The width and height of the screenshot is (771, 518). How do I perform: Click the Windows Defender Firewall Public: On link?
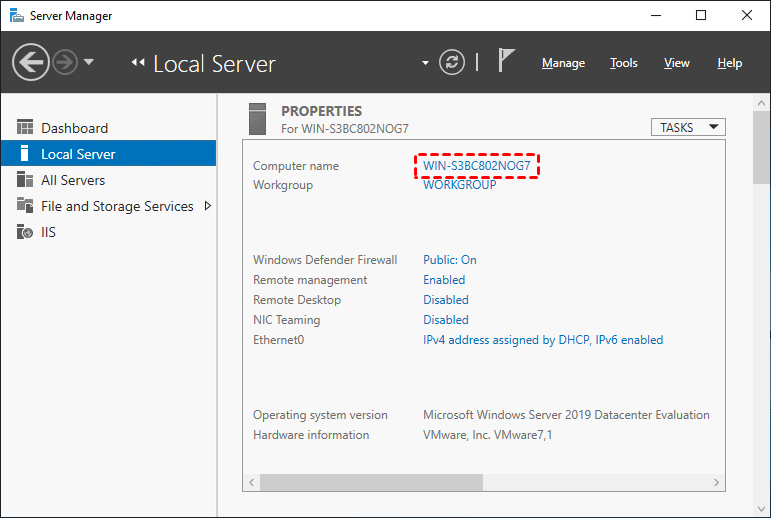point(449,260)
